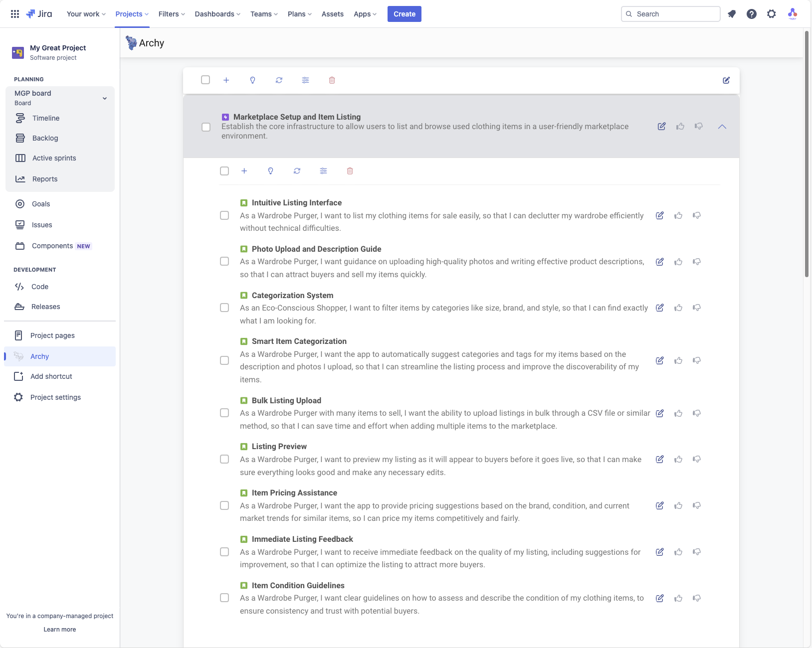Viewport: 812px width, 648px height.
Task: Check the Listing Preview story checkbox
Action: (x=224, y=459)
